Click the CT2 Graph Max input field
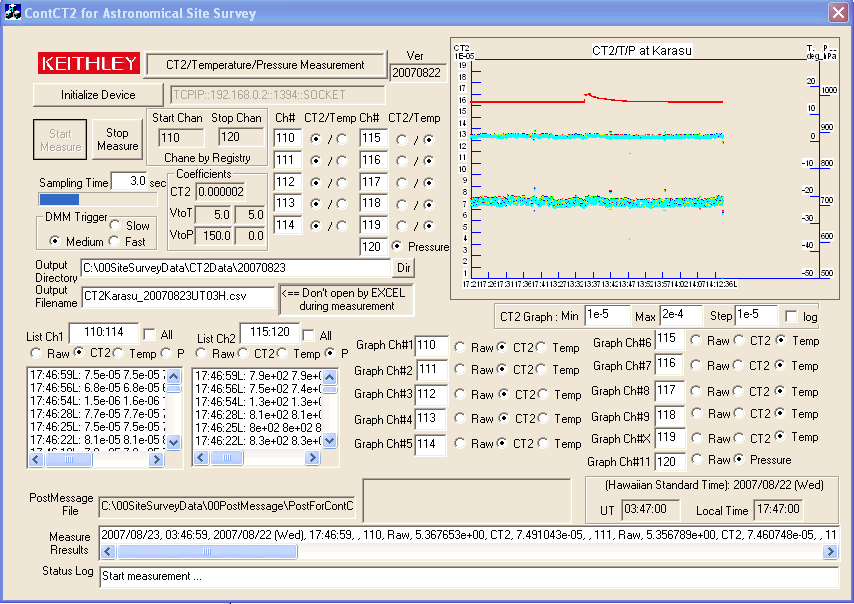Image resolution: width=854 pixels, height=604 pixels. pos(682,316)
